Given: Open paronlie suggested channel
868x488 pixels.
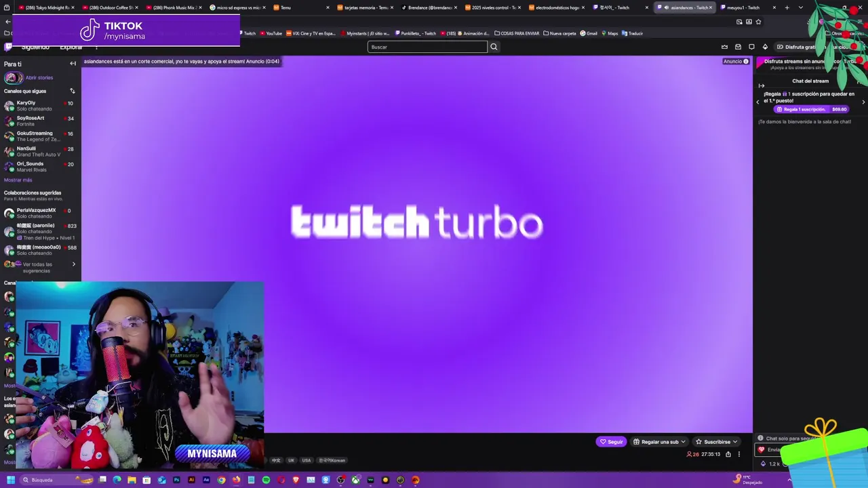Looking at the screenshot, I should point(40,231).
